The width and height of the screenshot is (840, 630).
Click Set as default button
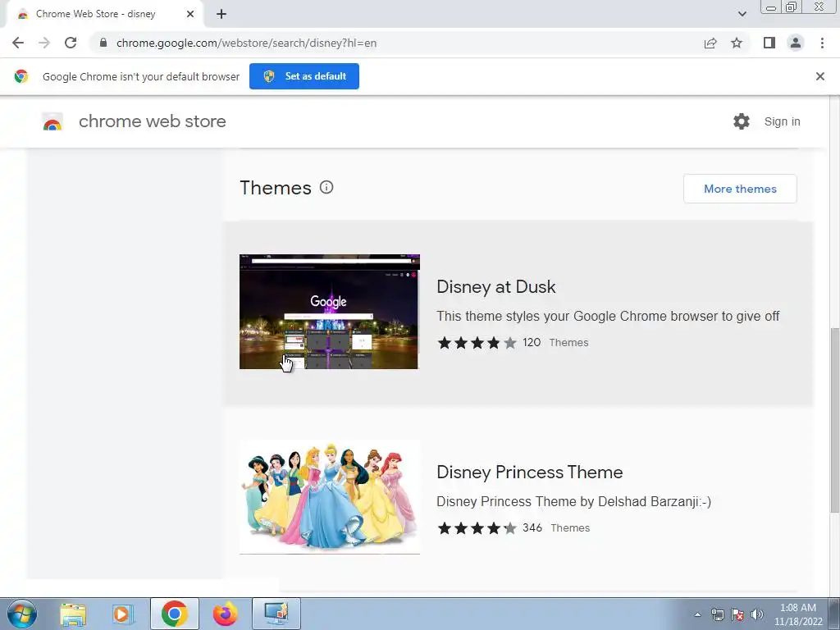[304, 76]
